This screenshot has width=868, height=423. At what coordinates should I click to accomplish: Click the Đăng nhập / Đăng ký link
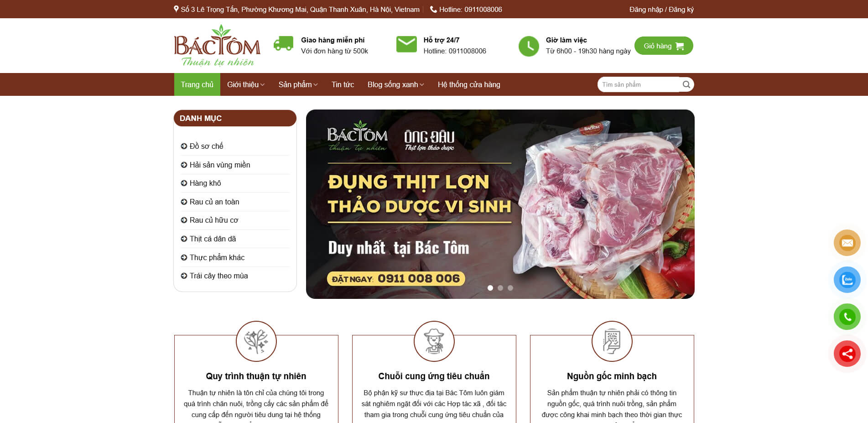661,9
